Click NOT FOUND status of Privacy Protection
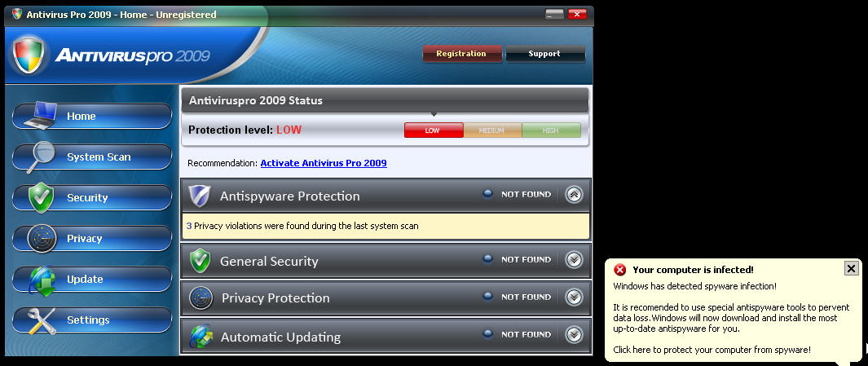Screen dimensions: 868x366 point(526,298)
